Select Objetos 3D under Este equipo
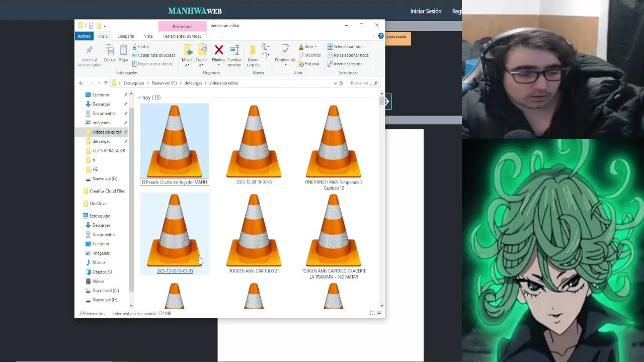The height and width of the screenshot is (362, 644). tap(102, 272)
